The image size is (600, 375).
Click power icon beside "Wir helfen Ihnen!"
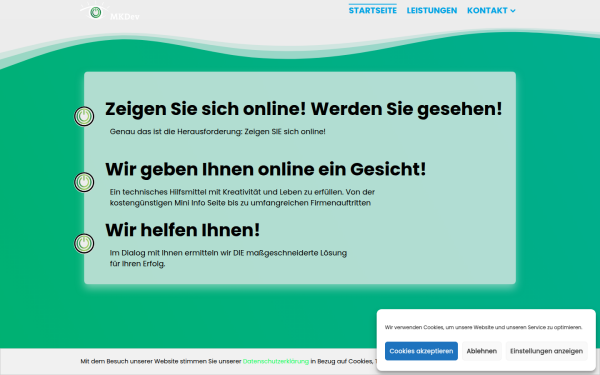click(84, 243)
